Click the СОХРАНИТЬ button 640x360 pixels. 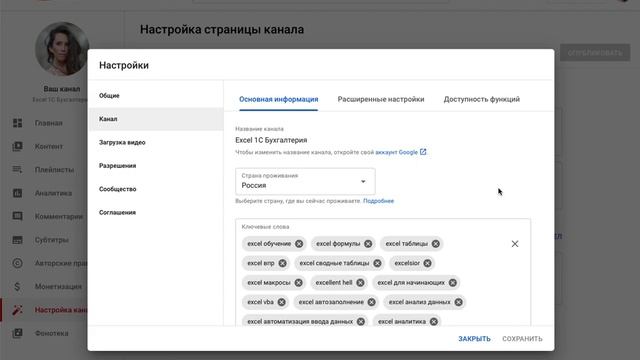point(522,339)
